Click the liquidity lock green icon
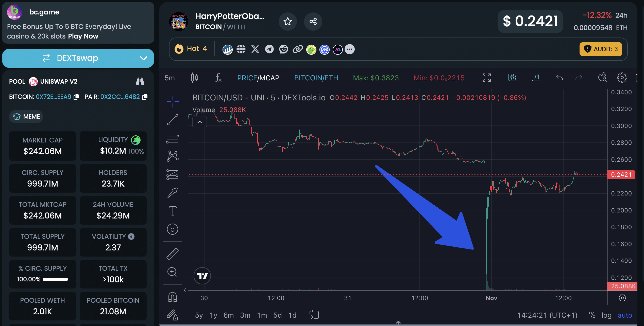This screenshot has height=326, width=644. pos(136,140)
